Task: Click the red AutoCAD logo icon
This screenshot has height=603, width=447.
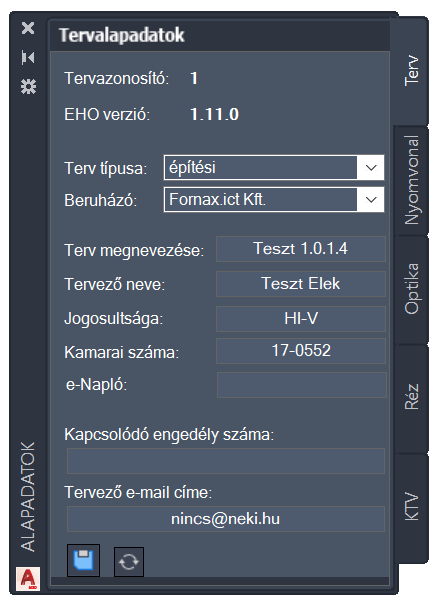Action: tap(28, 578)
